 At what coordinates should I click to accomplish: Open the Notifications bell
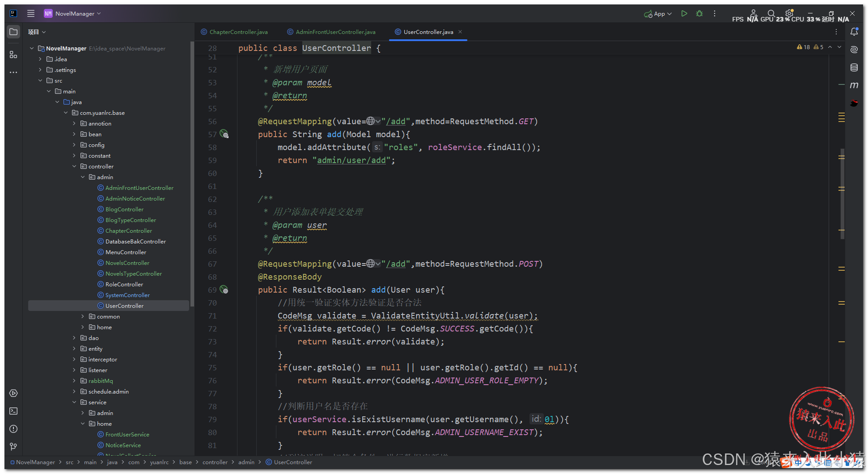(x=854, y=32)
